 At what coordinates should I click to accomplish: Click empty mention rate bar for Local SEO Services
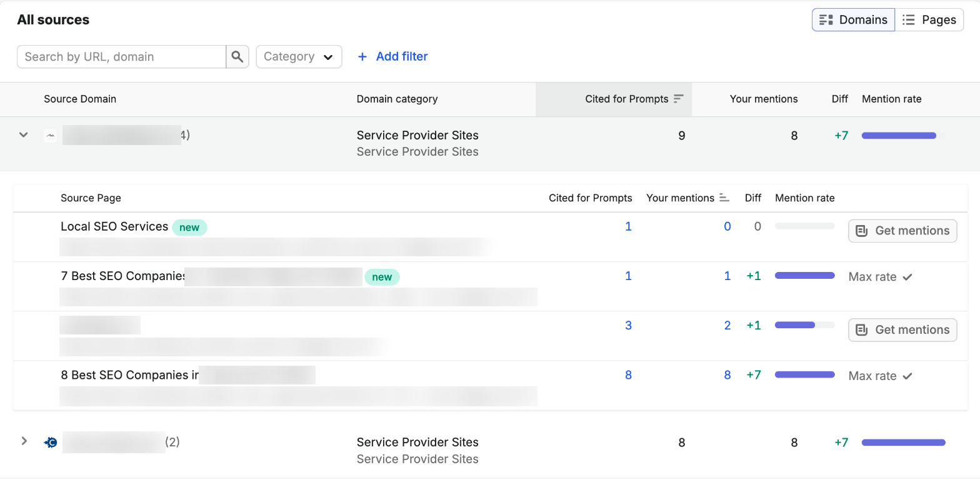pyautogui.click(x=805, y=226)
